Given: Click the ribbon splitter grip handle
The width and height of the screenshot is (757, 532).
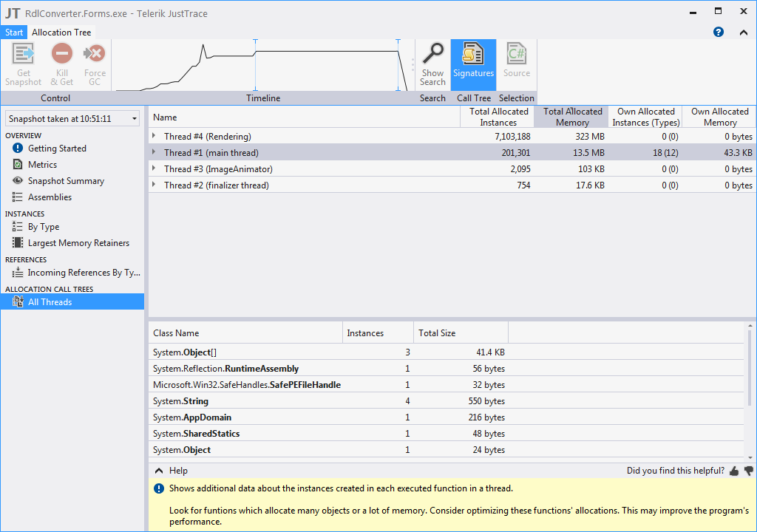Looking at the screenshot, I should pyautogui.click(x=413, y=65).
